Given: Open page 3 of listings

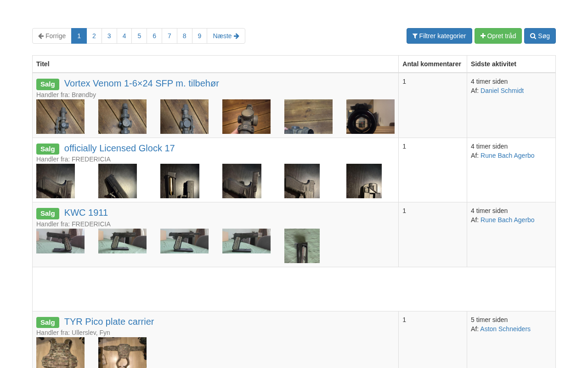Looking at the screenshot, I should point(109,36).
